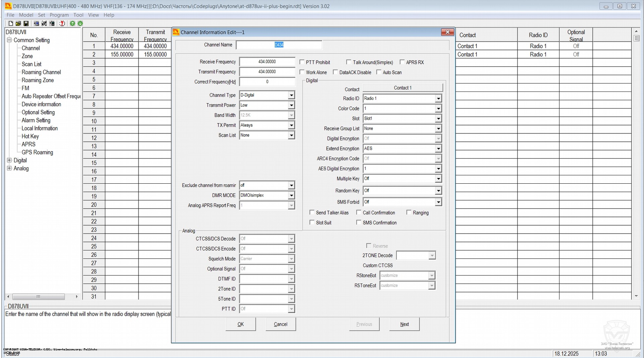Click the Write to radio icon
Image resolution: width=644 pixels, height=358 pixels.
click(52, 23)
